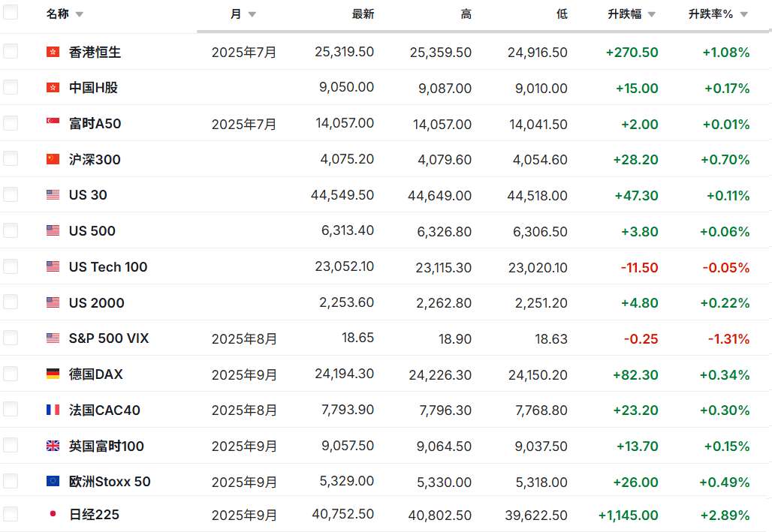The image size is (772, 532).
Task: Open the US 2000 link
Action: click(x=96, y=302)
